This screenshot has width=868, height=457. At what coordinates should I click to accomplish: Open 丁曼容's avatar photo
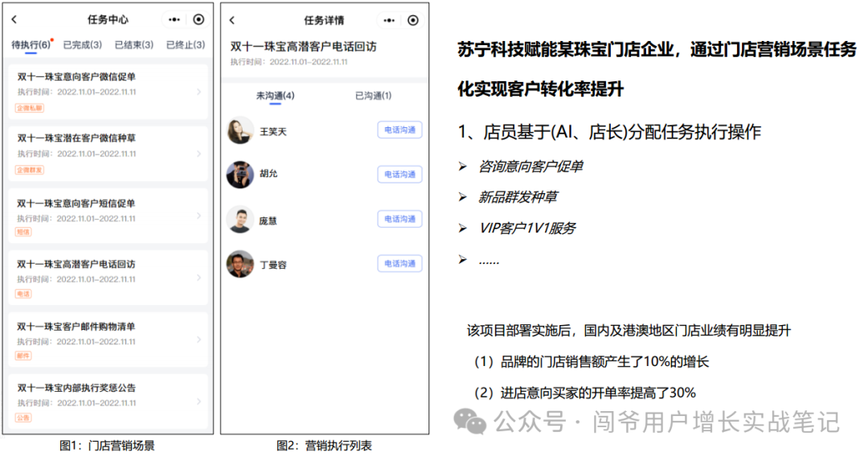[240, 264]
